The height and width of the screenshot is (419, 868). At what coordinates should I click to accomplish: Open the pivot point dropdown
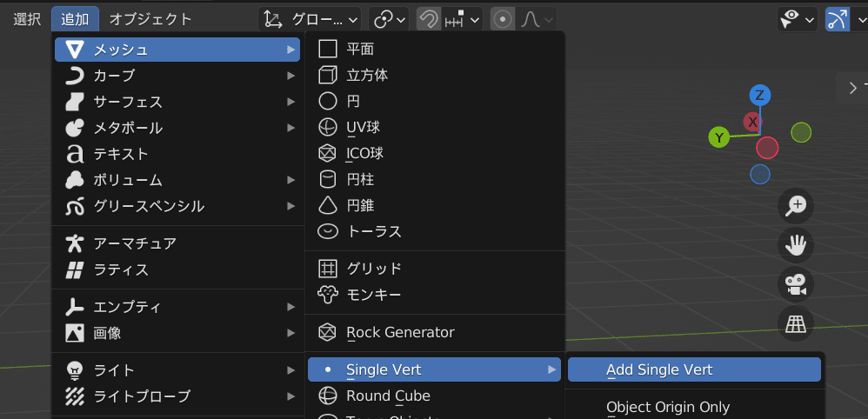click(389, 20)
